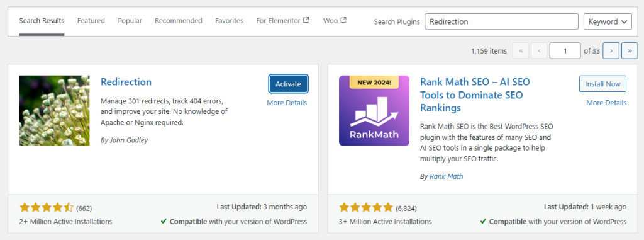Image resolution: width=644 pixels, height=240 pixels.
Task: Click the 'By John Godley' author text
Action: click(x=124, y=140)
